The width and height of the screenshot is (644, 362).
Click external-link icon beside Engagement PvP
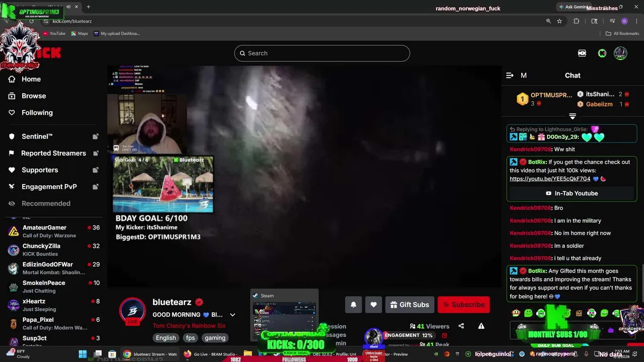tap(96, 187)
